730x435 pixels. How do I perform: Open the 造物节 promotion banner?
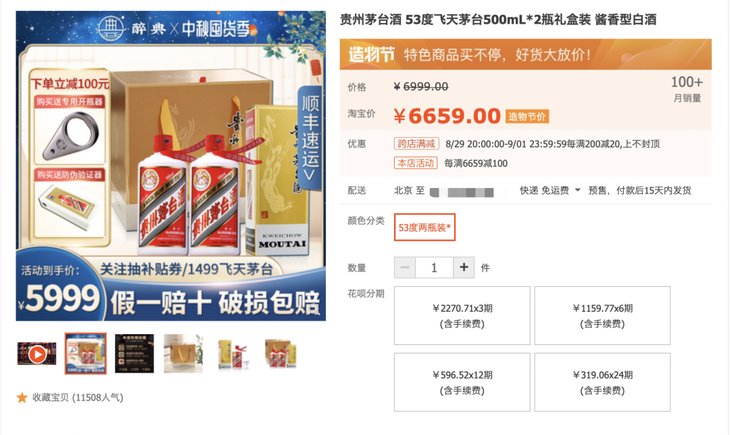click(x=525, y=54)
